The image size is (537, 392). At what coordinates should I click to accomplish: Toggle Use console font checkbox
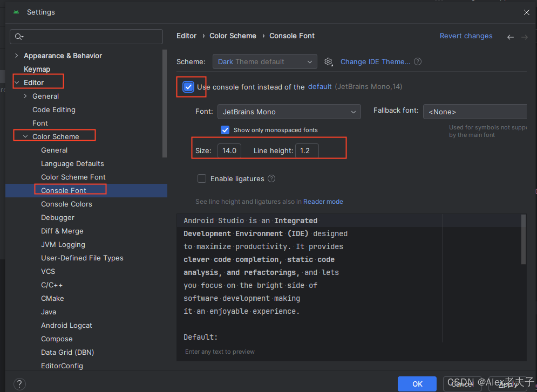(188, 87)
